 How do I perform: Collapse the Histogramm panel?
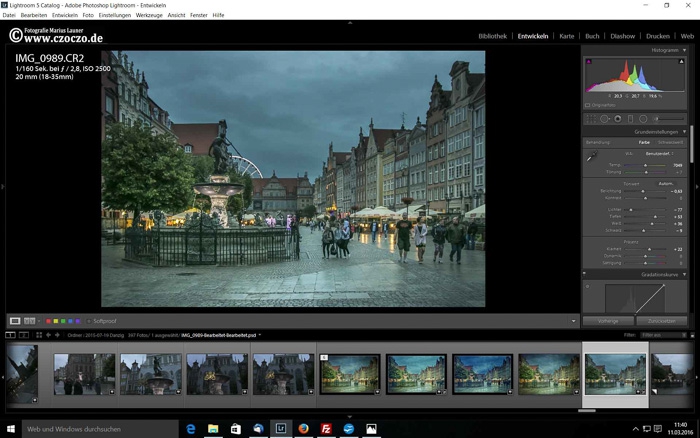pos(684,49)
